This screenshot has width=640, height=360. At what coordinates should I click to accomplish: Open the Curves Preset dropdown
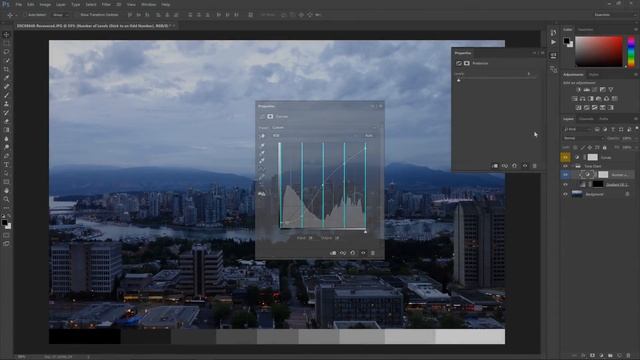[x=324, y=127]
